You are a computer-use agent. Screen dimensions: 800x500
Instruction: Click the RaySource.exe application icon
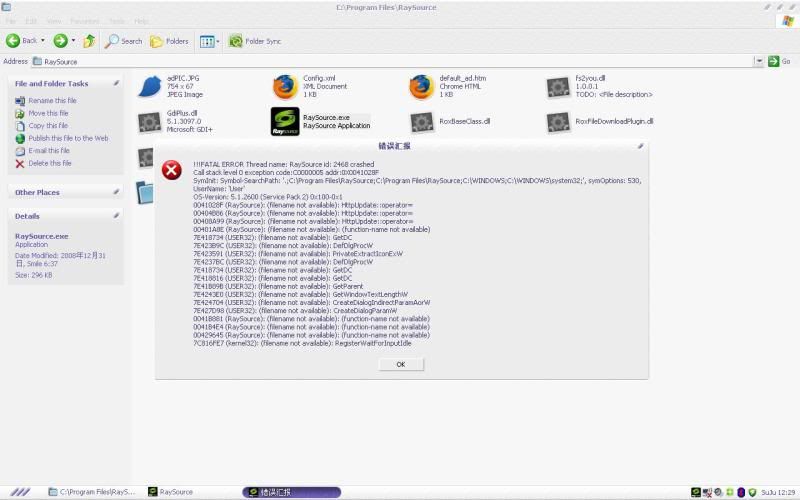(x=285, y=122)
